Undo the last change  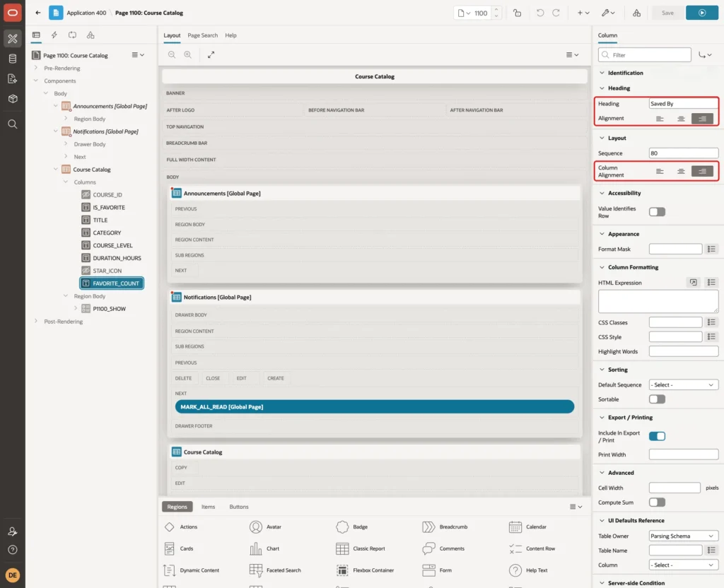point(539,13)
